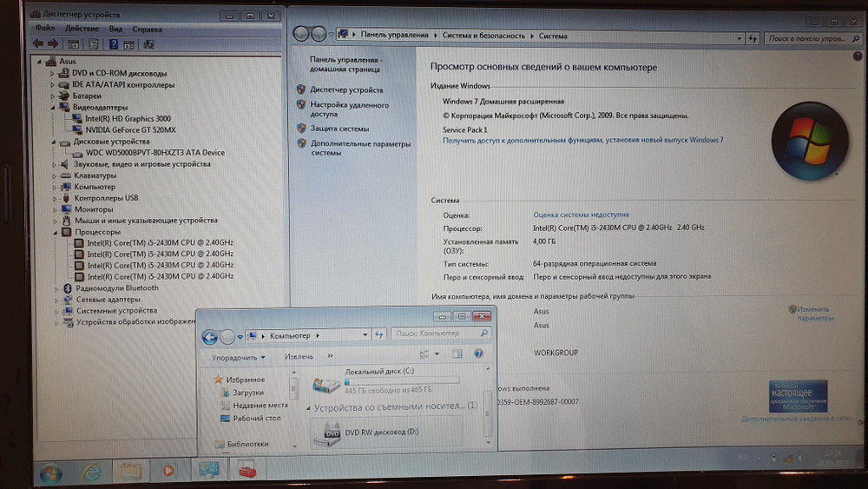Select NVIDIA GeForce GT 520MX device
The height and width of the screenshot is (489, 868).
(130, 130)
